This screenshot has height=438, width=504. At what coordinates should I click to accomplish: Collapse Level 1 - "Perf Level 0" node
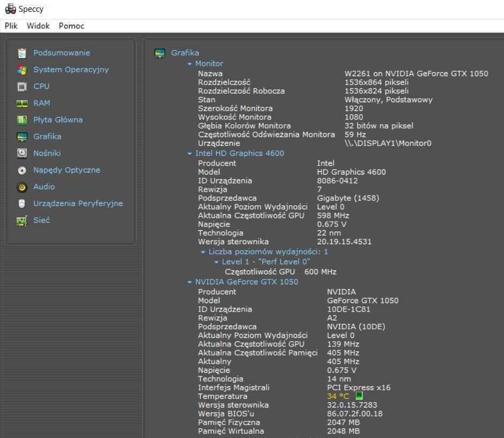(216, 262)
